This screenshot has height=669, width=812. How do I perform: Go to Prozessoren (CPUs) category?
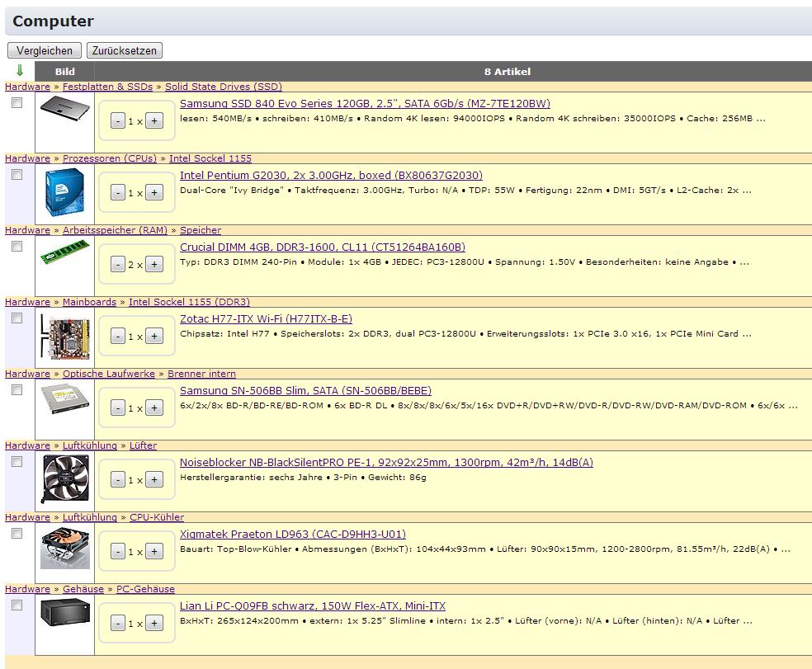click(x=110, y=158)
